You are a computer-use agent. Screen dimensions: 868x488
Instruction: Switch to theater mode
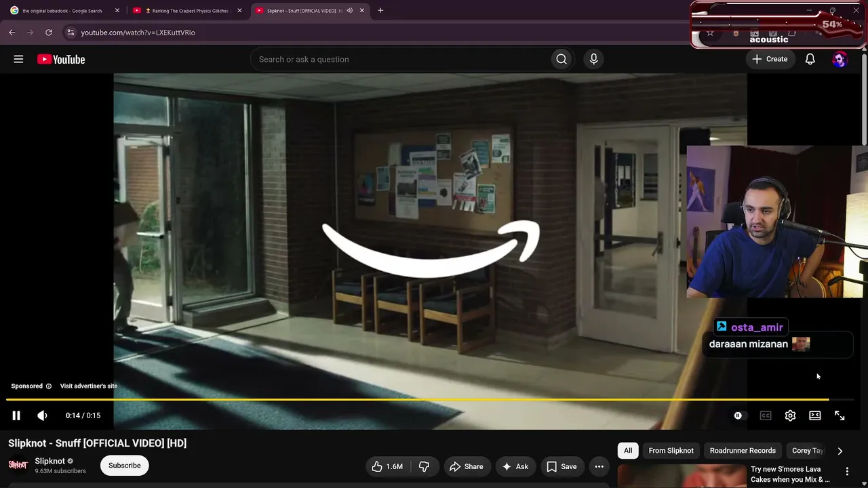(x=815, y=415)
